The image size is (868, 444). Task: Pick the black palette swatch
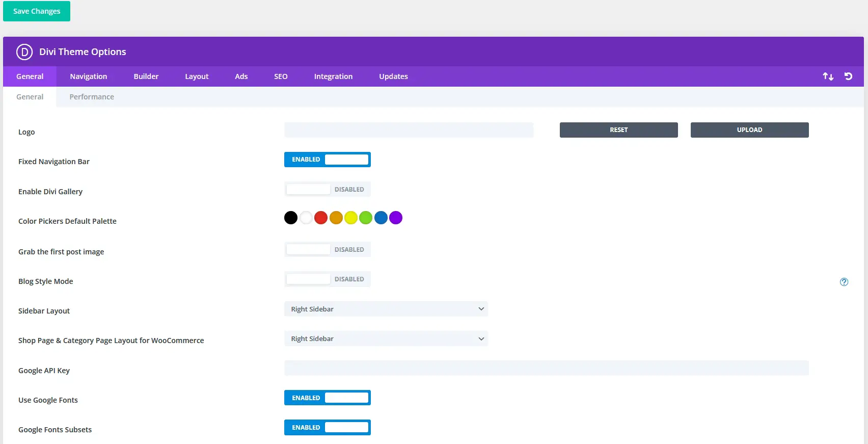coord(291,218)
